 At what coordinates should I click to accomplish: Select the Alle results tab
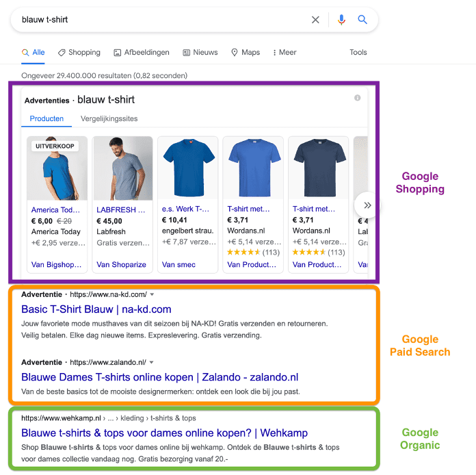[33, 52]
